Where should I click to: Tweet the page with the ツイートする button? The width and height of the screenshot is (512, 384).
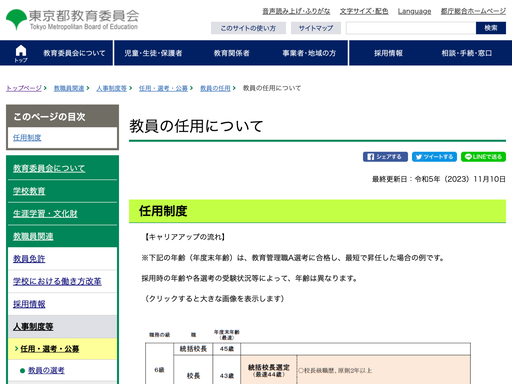pos(434,157)
